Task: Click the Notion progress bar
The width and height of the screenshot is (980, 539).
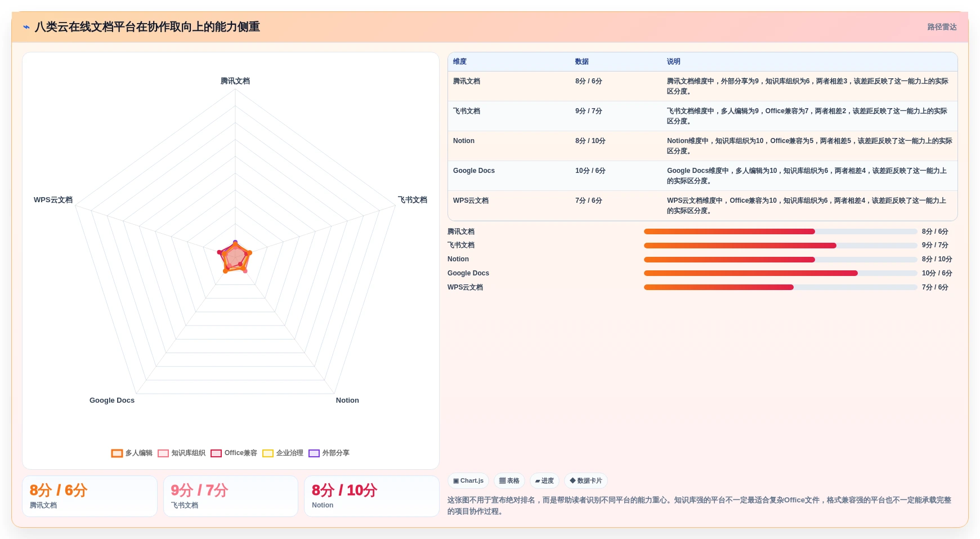Action: point(780,260)
